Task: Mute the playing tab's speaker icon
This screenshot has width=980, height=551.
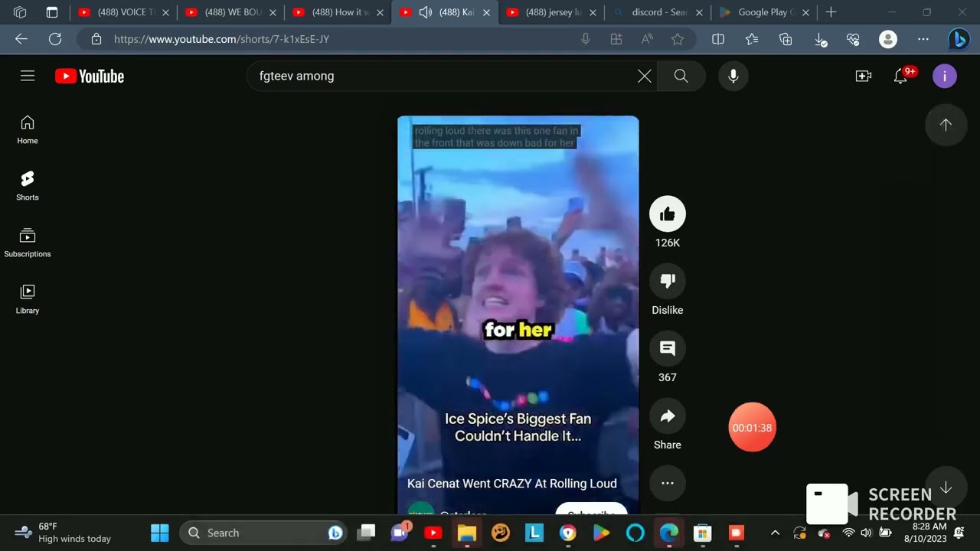Action: coord(426,12)
